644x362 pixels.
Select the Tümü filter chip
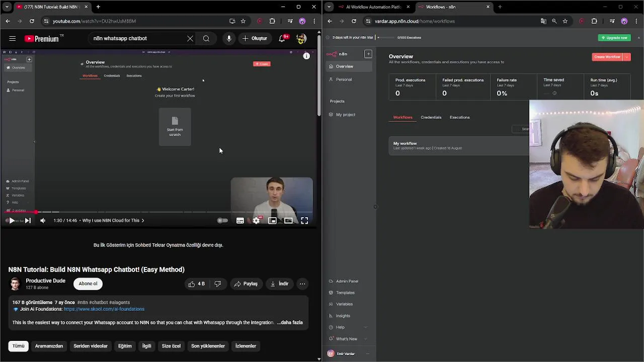pos(19,346)
